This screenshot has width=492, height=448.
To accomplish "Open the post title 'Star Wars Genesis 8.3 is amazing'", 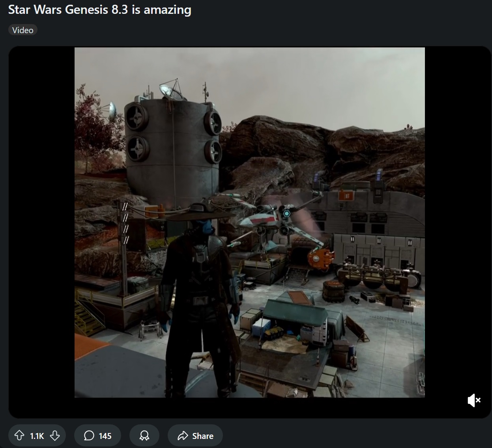I will pyautogui.click(x=100, y=9).
